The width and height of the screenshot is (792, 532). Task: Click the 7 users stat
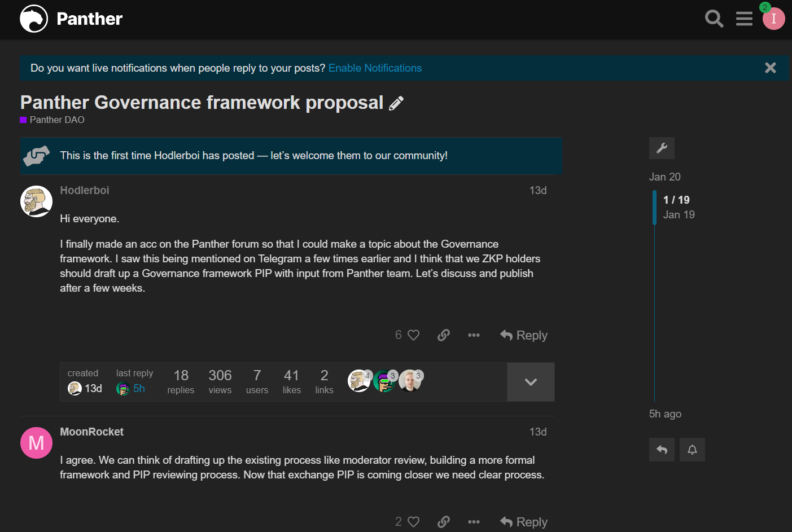pos(257,382)
